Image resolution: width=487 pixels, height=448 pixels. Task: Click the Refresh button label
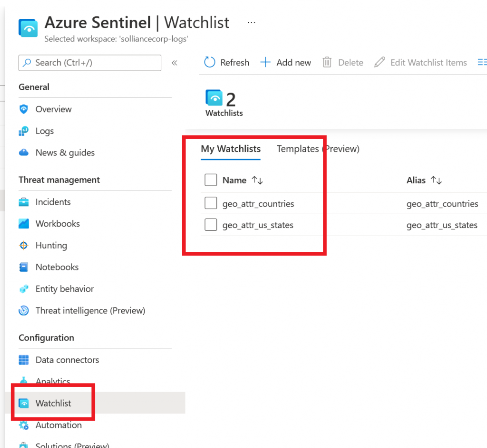point(235,63)
